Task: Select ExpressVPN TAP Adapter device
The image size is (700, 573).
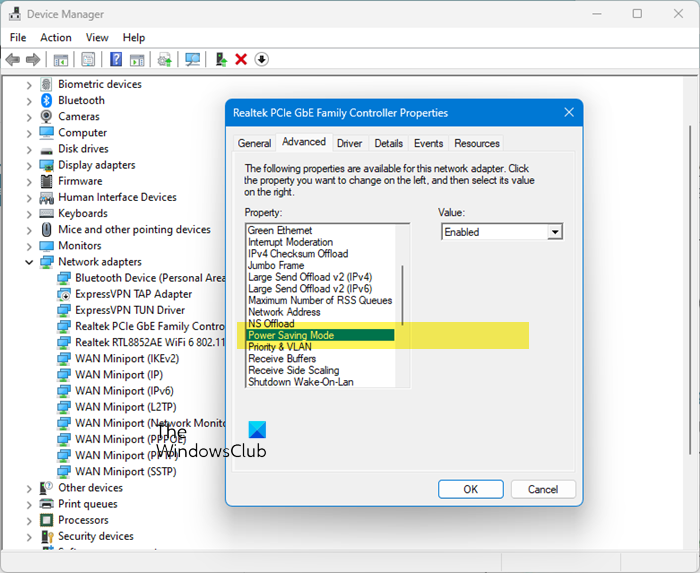Action: (x=133, y=294)
